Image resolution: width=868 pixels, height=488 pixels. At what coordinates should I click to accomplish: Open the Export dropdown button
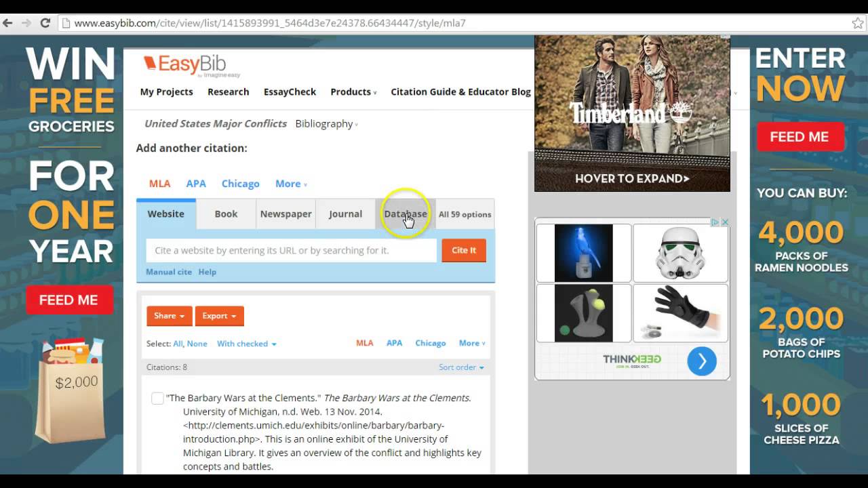(219, 316)
